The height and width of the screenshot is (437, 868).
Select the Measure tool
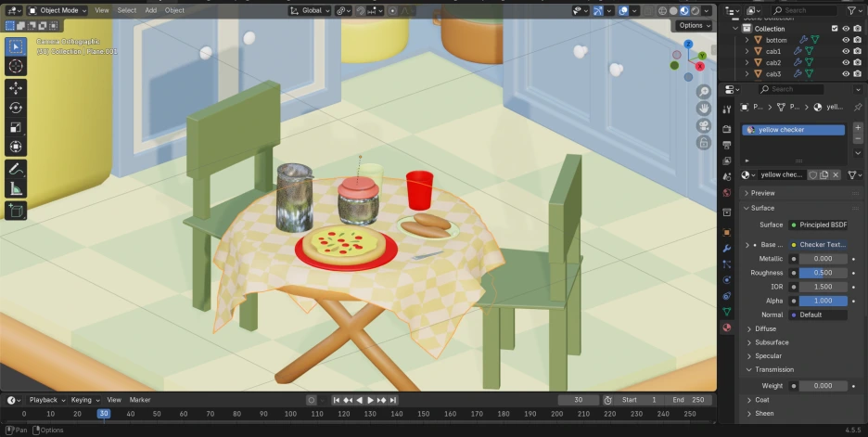(x=16, y=189)
